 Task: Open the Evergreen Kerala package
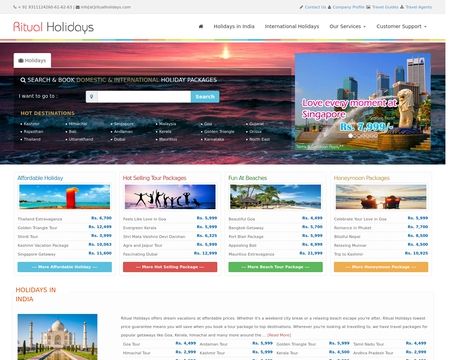(140, 228)
